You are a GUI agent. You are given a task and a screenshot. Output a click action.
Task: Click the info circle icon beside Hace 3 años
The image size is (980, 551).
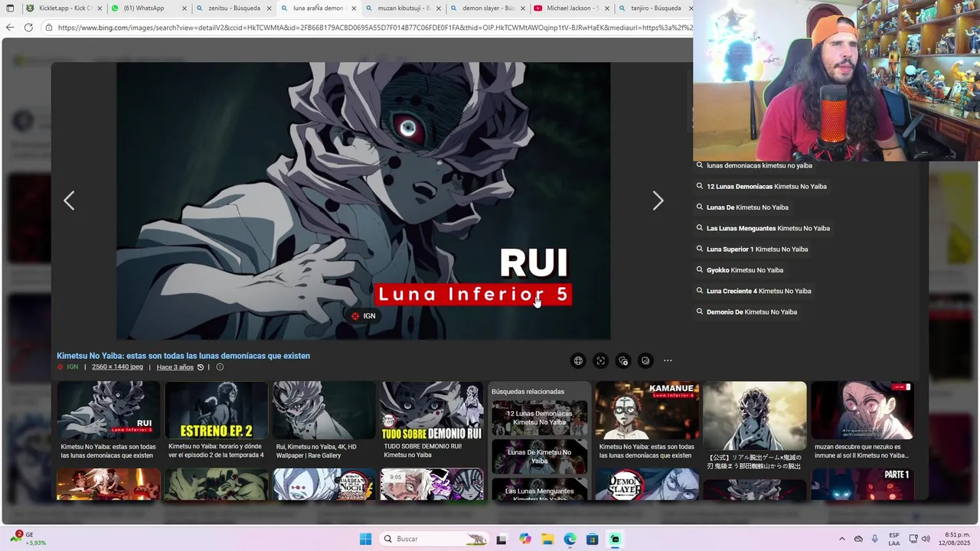220,367
